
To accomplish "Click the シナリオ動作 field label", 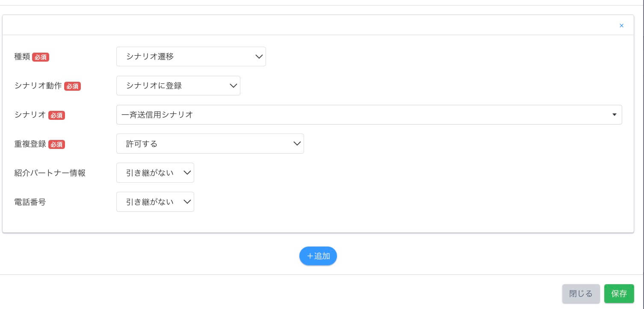I will [x=38, y=86].
